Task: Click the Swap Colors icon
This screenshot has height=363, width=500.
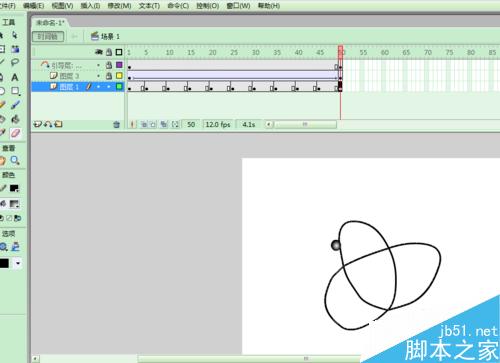Action: click(17, 218)
